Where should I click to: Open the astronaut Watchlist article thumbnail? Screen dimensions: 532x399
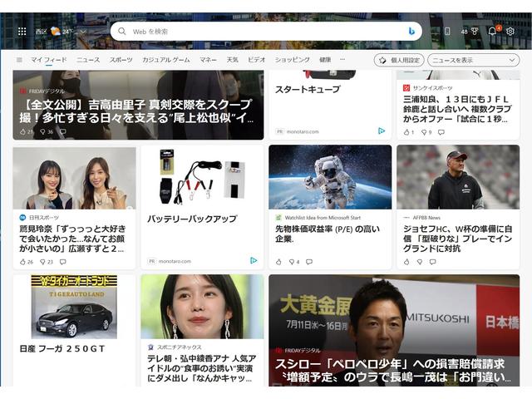click(x=330, y=177)
